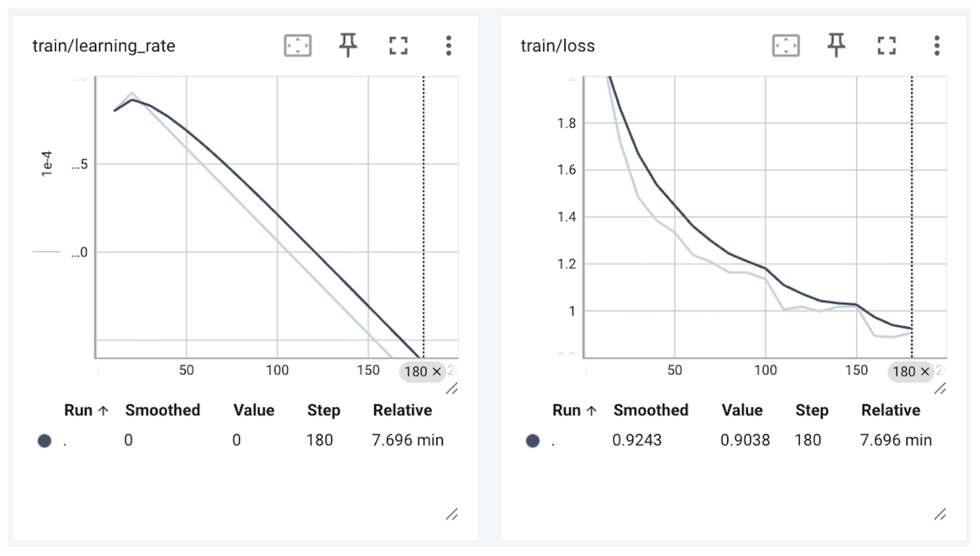This screenshot has width=980, height=556.
Task: Click the train/loss card bottom resize handle
Action: (x=940, y=515)
